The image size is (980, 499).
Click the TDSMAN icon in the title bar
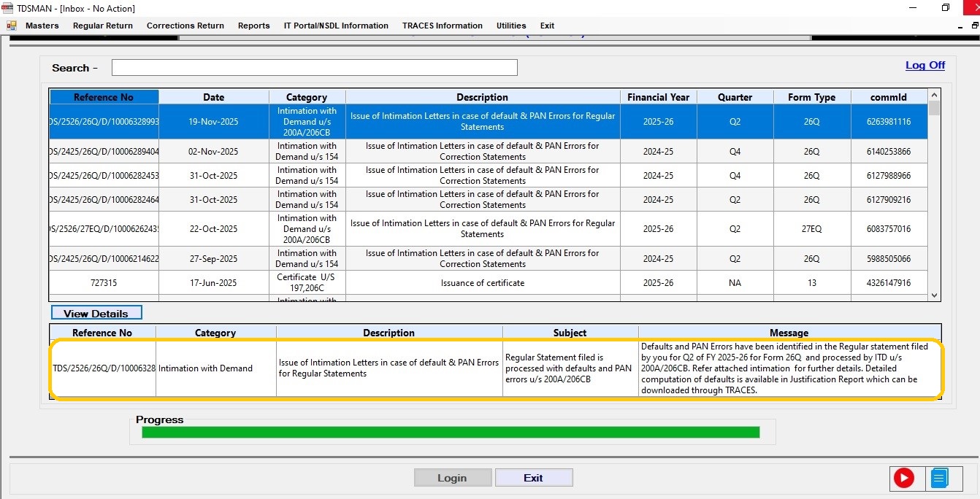click(x=8, y=8)
